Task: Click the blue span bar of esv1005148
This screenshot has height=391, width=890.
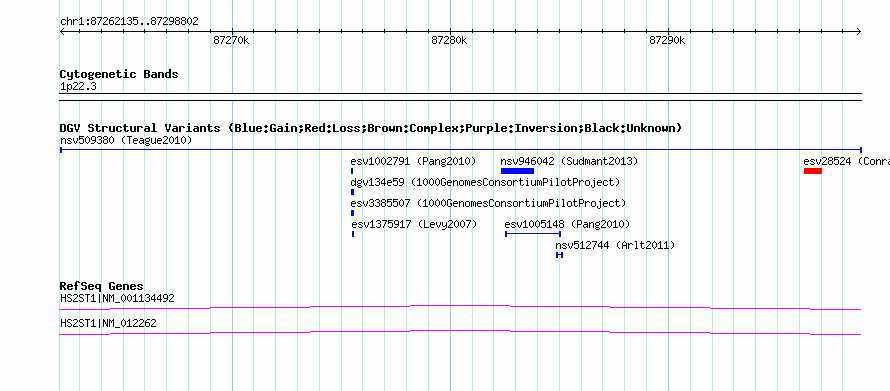Action: tap(533, 234)
